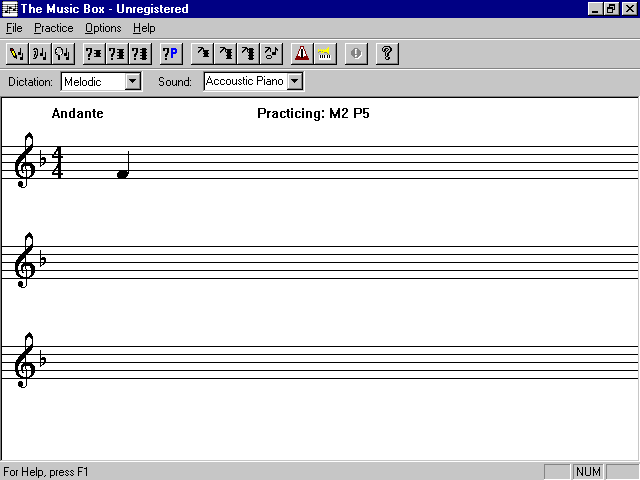Viewport: 640px width, 480px height.
Task: Open the red metronome tool
Action: pyautogui.click(x=302, y=53)
